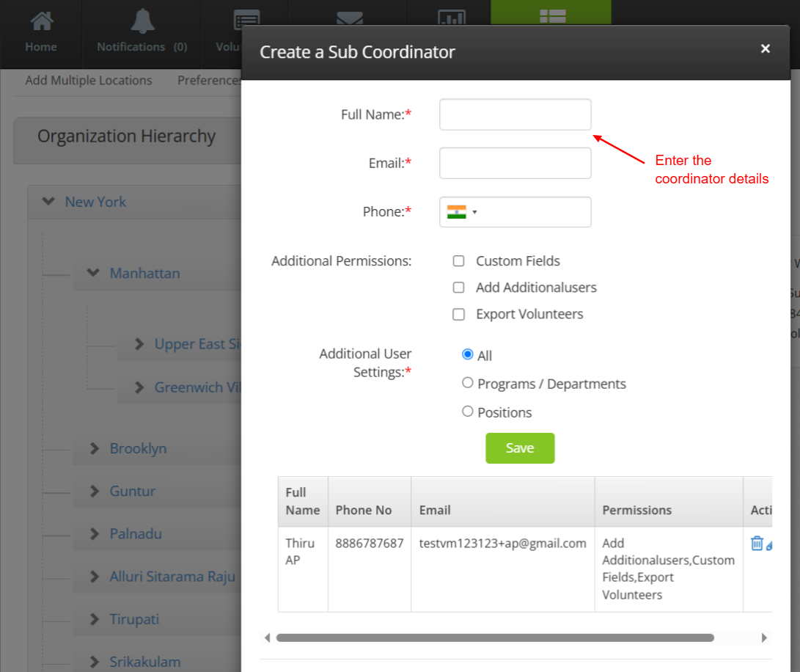This screenshot has height=672, width=800.
Task: Tick the Export Volunteers checkbox
Action: click(x=459, y=315)
